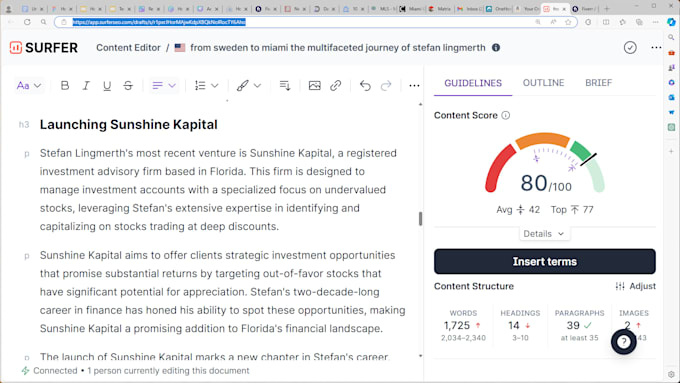Switch to the GUIDELINES tab

click(x=473, y=83)
